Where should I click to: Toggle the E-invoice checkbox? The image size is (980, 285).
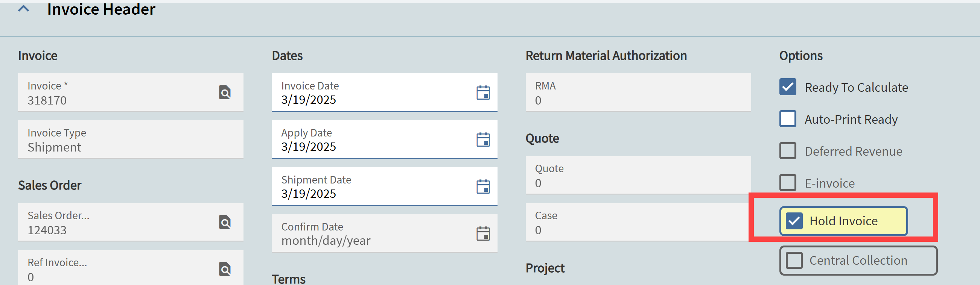coord(787,183)
